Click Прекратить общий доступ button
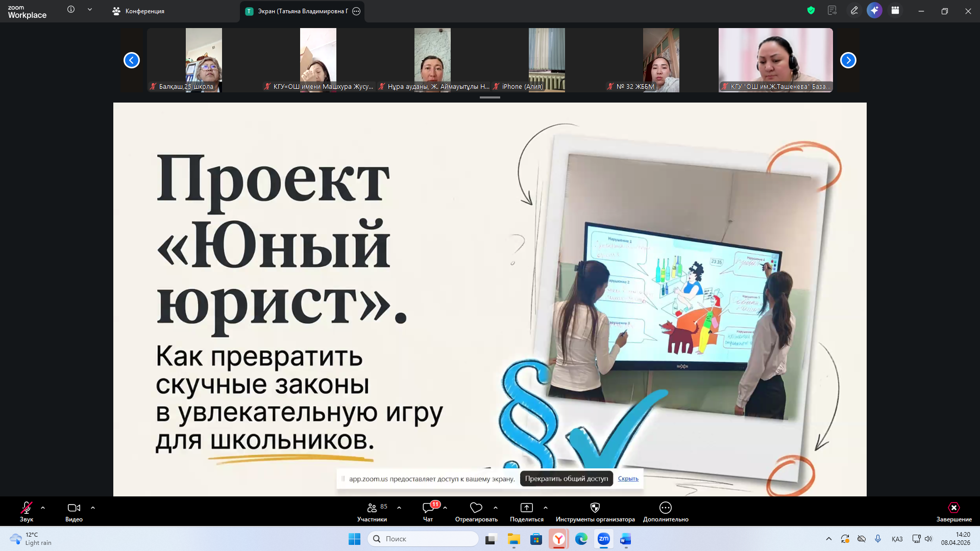 pyautogui.click(x=566, y=479)
